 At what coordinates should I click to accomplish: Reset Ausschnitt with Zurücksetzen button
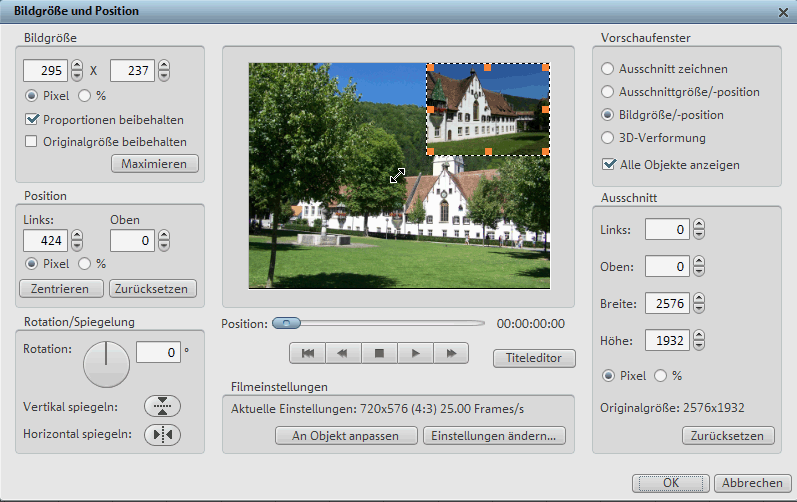pyautogui.click(x=728, y=435)
